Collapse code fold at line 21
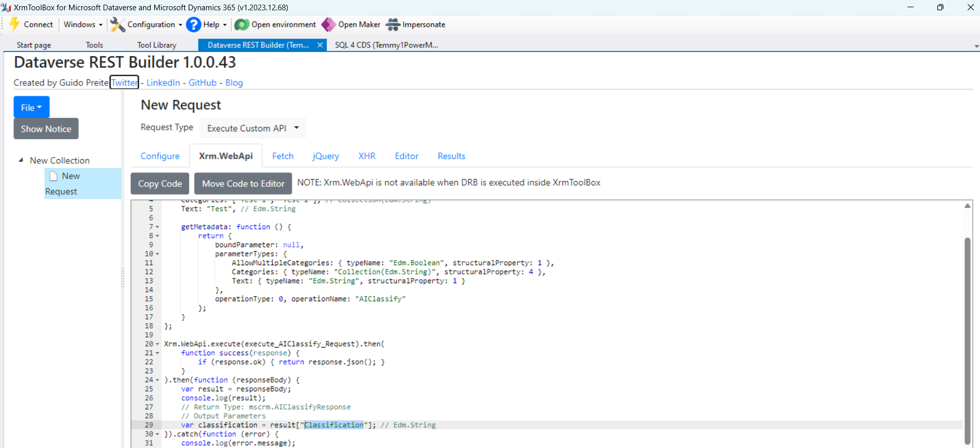This screenshot has width=980, height=448. tap(157, 353)
